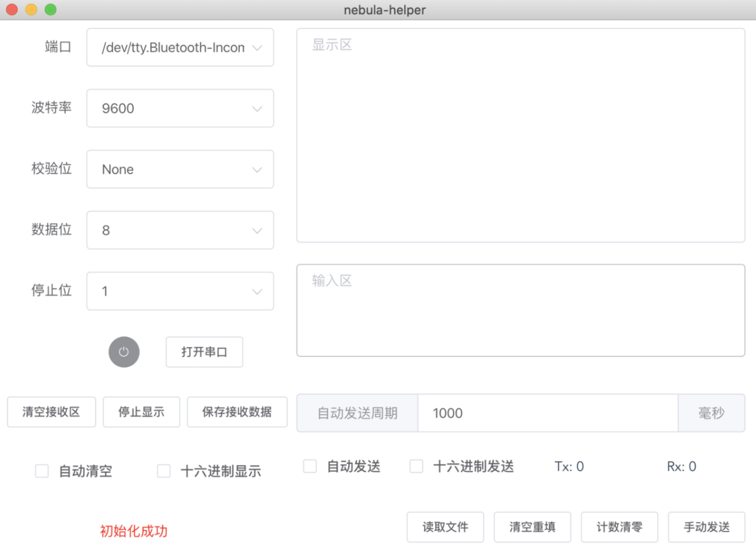Click the 打开串口 button to open serial port
756x560 pixels.
(204, 352)
